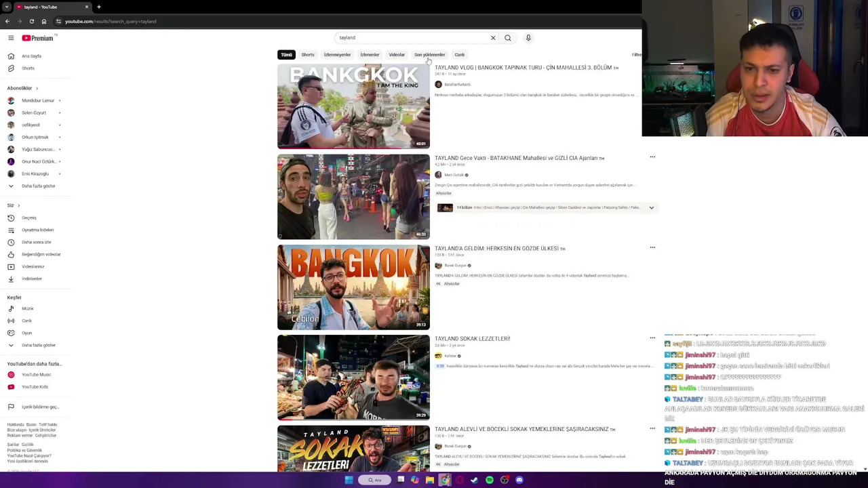Viewport: 868px width, 488px height.
Task: Open more options for TAYLAND Gece Vakti
Action: pyautogui.click(x=652, y=157)
